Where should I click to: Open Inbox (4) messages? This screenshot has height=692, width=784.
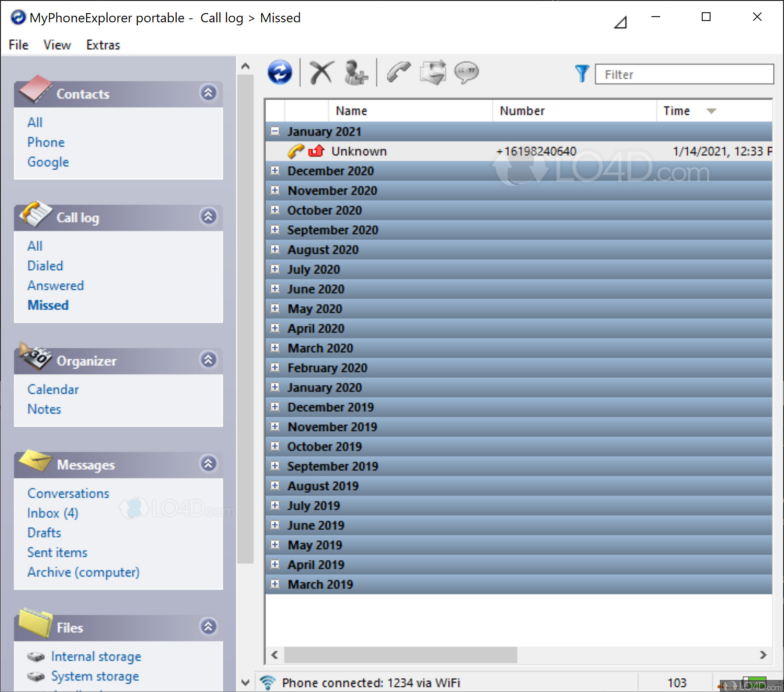52,513
